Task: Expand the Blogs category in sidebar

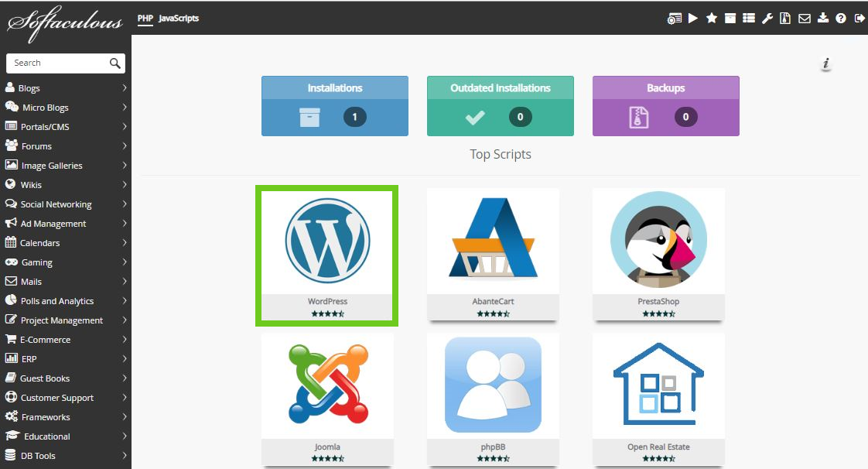Action: pyautogui.click(x=66, y=88)
